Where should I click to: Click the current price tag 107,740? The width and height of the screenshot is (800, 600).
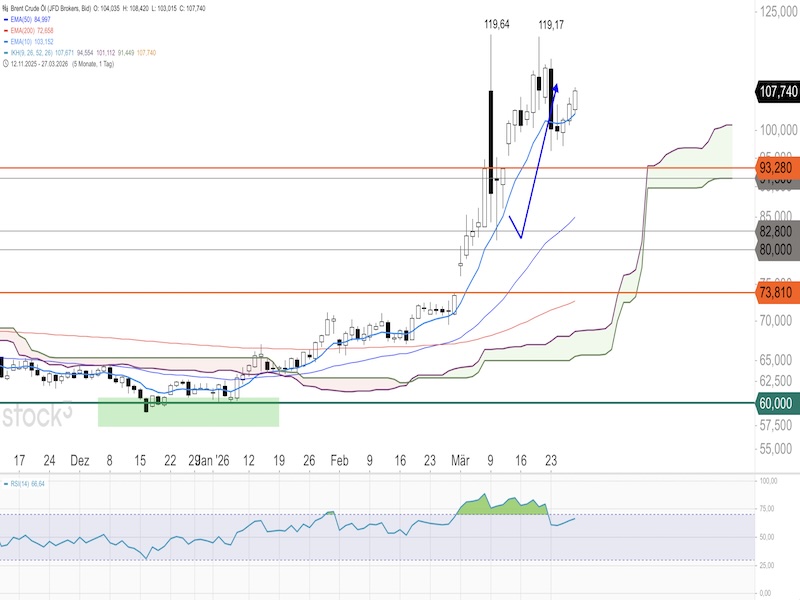[777, 91]
